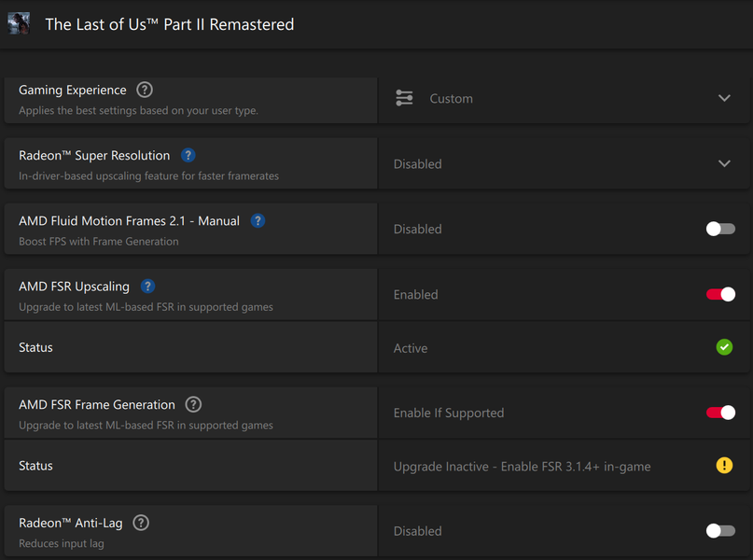Turn off the AMD FSR Upscaling switch
Image resolution: width=753 pixels, height=560 pixels.
pyautogui.click(x=720, y=294)
